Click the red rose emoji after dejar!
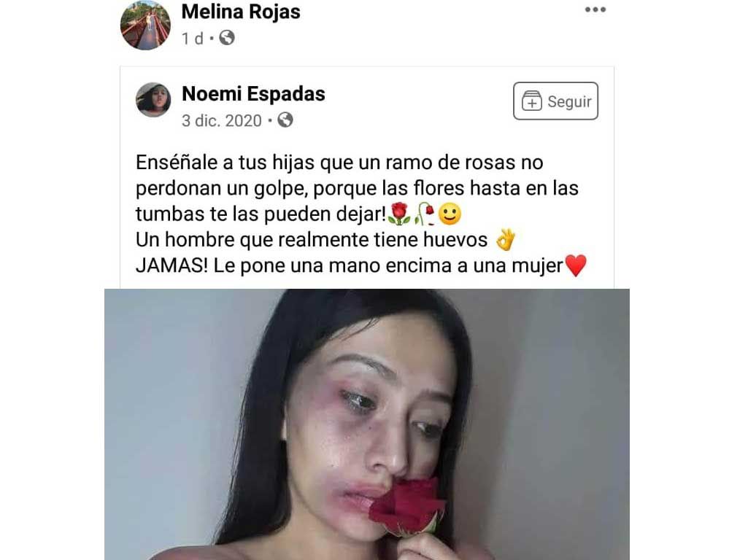 [x=399, y=214]
